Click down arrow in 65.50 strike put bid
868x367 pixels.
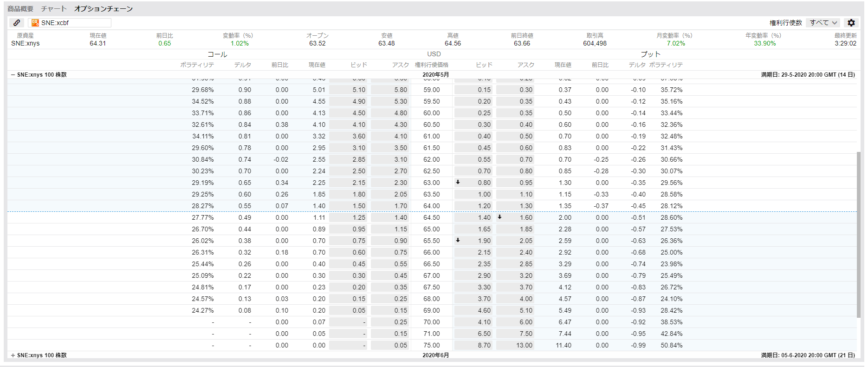(458, 241)
